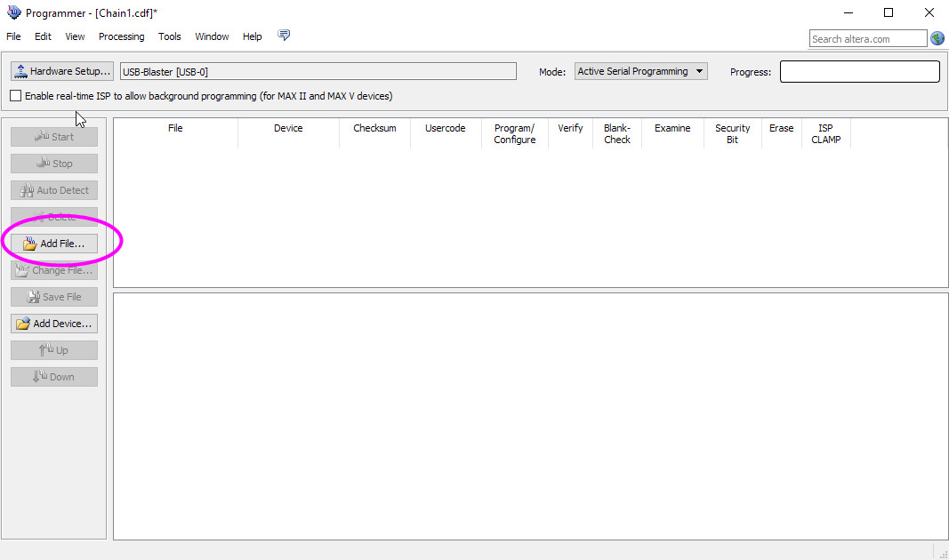The width and height of the screenshot is (949, 560).
Task: Click the Save File button
Action: pyautogui.click(x=54, y=297)
